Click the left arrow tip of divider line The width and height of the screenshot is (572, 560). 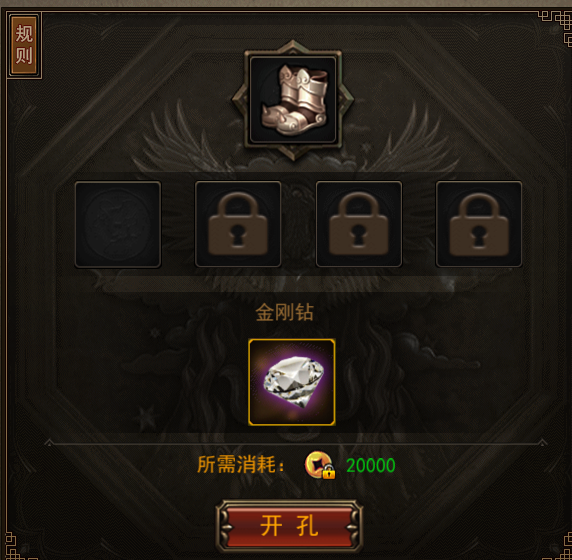(49, 443)
